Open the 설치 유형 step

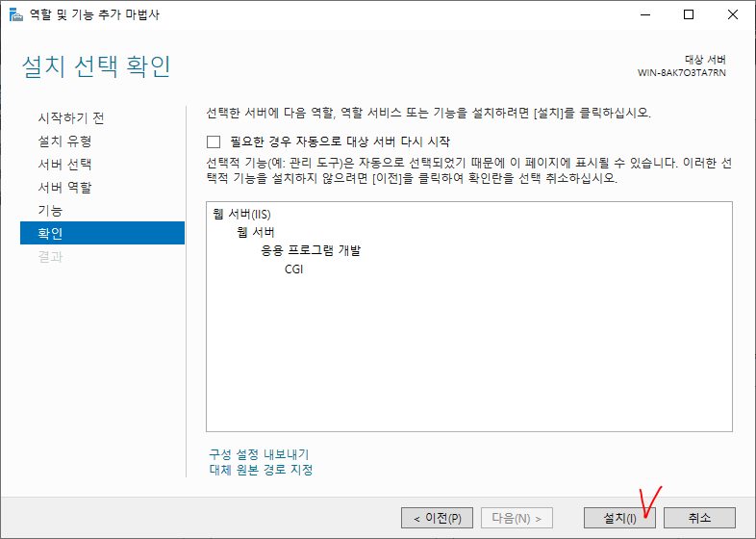pyautogui.click(x=64, y=141)
